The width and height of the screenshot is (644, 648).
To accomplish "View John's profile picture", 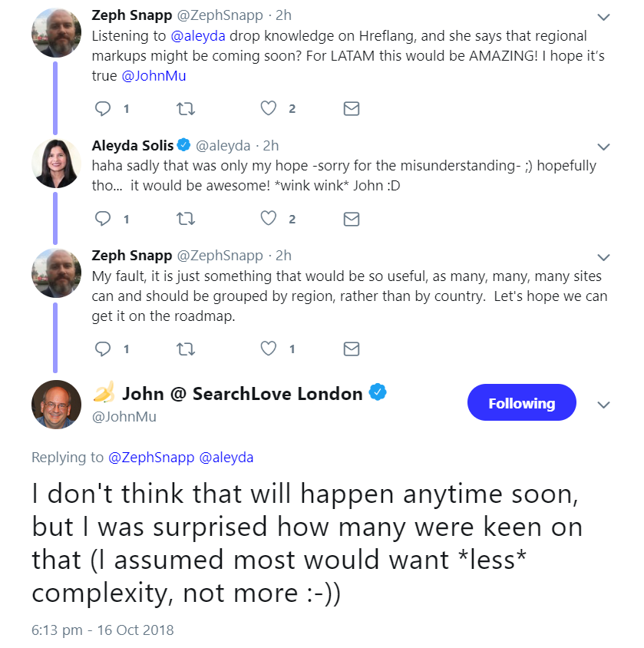I will coord(56,404).
